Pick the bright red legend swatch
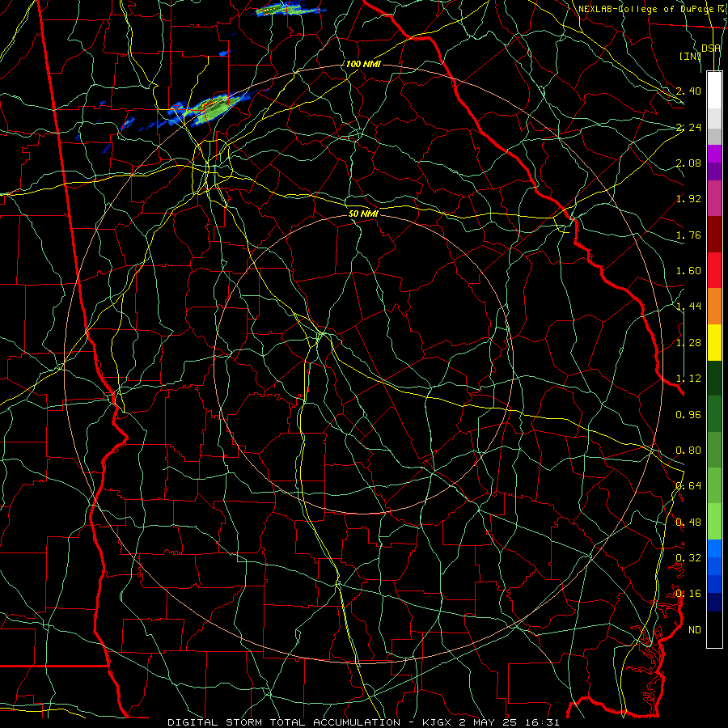 pos(714,270)
